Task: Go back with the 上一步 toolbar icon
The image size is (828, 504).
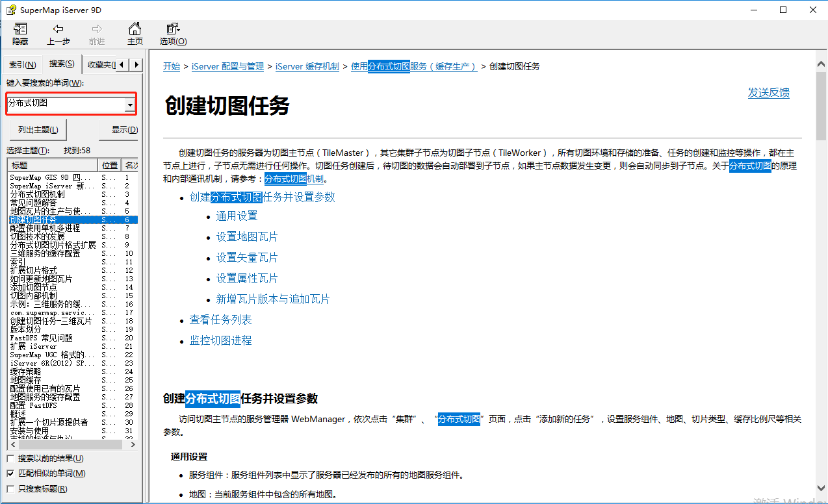Action: tap(58, 34)
